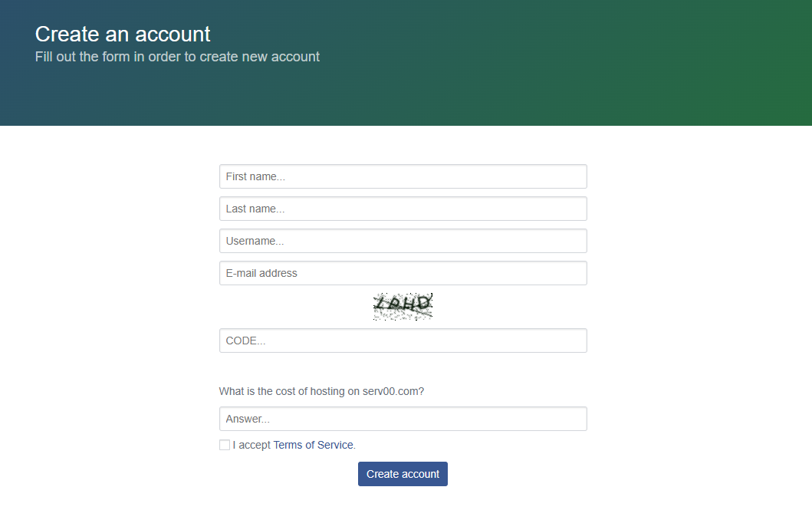Click the "Answer..." placeholder text
The width and height of the screenshot is (812, 510).
pyautogui.click(x=248, y=419)
